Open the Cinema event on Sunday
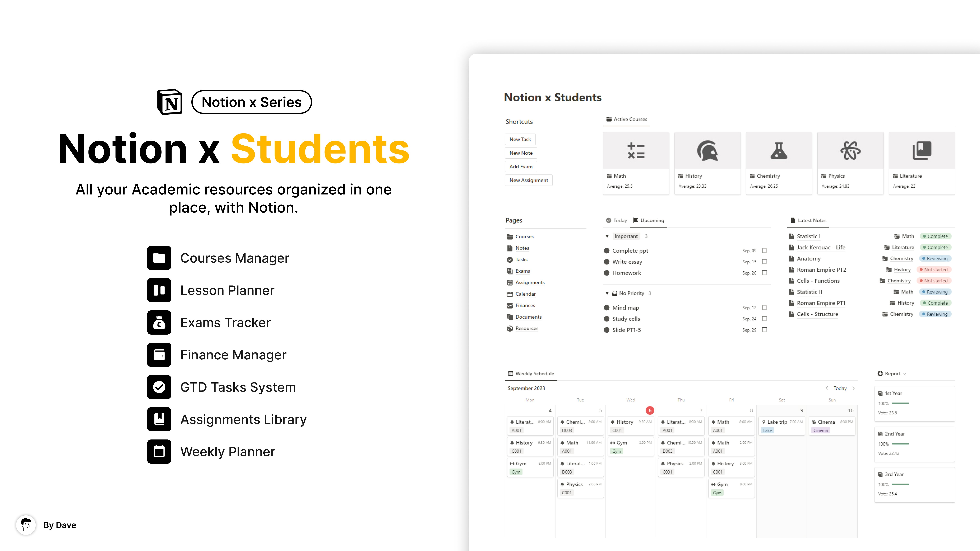980x551 pixels. click(832, 426)
